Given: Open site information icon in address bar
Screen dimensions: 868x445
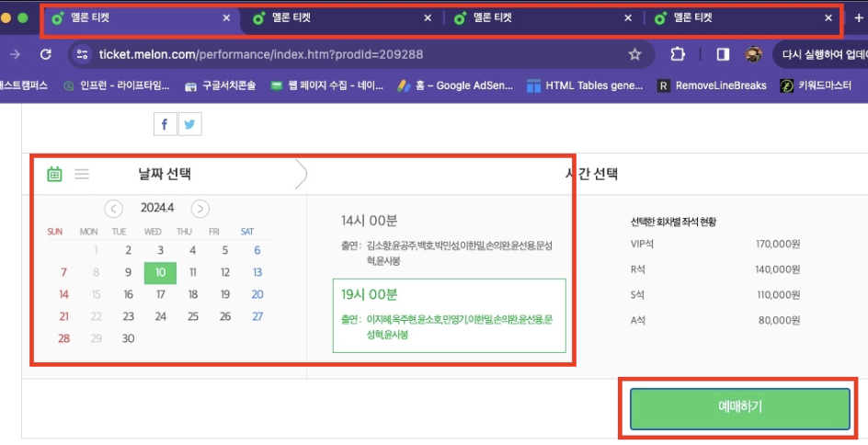Looking at the screenshot, I should (x=83, y=54).
